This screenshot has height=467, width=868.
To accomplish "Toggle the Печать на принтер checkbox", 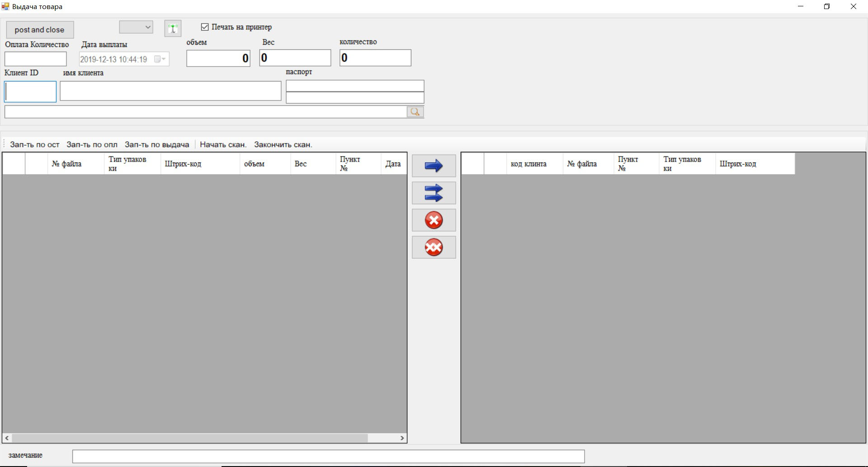I will (x=205, y=27).
